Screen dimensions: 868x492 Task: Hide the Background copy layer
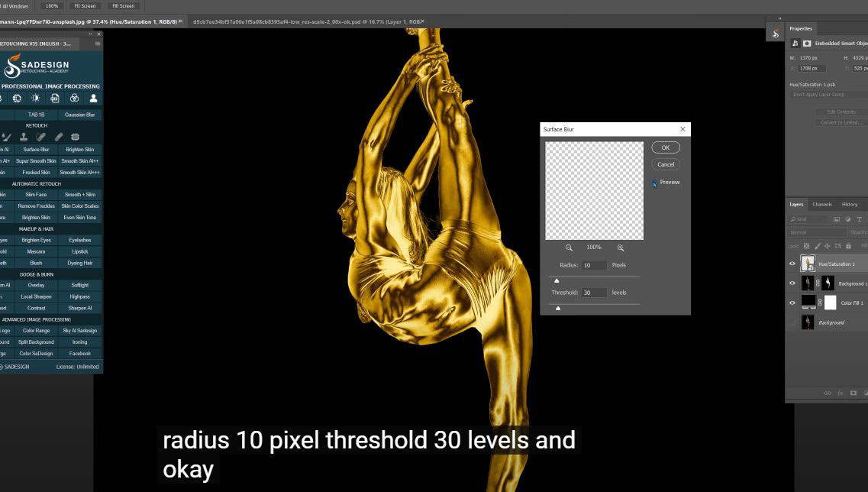[x=792, y=283]
